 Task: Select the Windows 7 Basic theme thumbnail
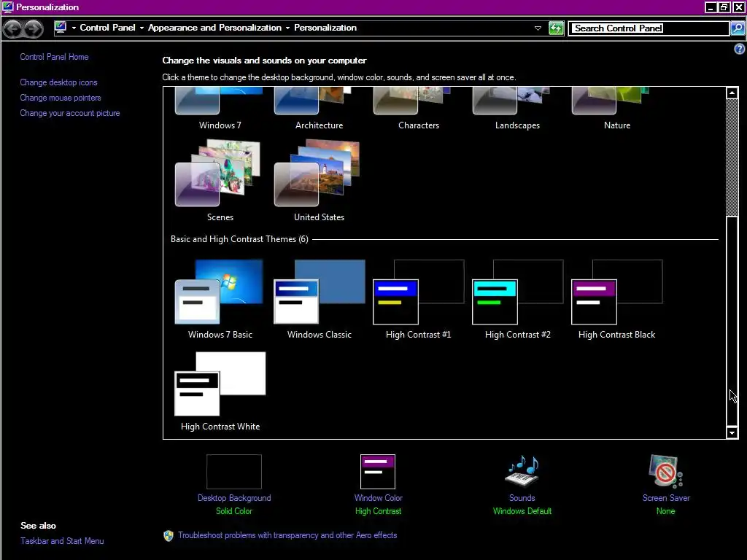pyautogui.click(x=219, y=292)
